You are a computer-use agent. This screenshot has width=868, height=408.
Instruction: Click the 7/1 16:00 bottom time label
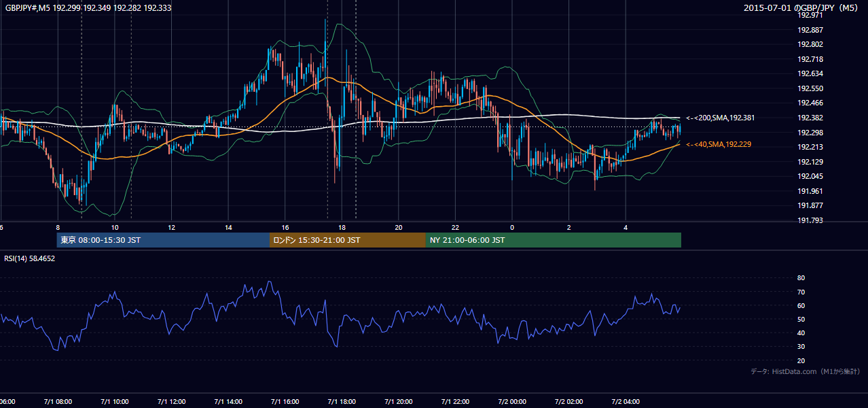click(x=285, y=402)
